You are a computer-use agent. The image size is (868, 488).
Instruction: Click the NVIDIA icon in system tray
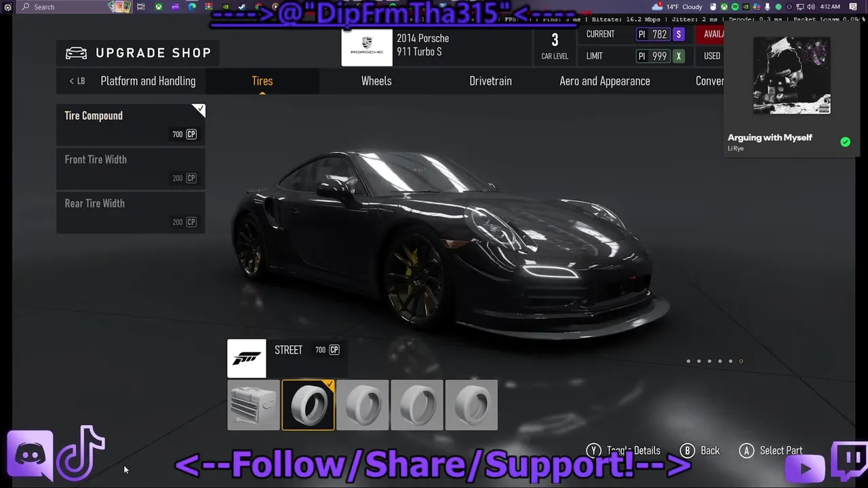pyautogui.click(x=746, y=7)
